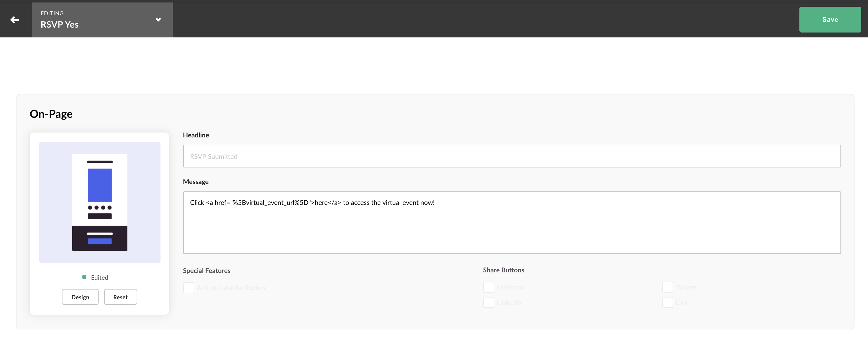Toggle the LinkedIn share checkbox
The height and width of the screenshot is (338, 868).
[489, 302]
